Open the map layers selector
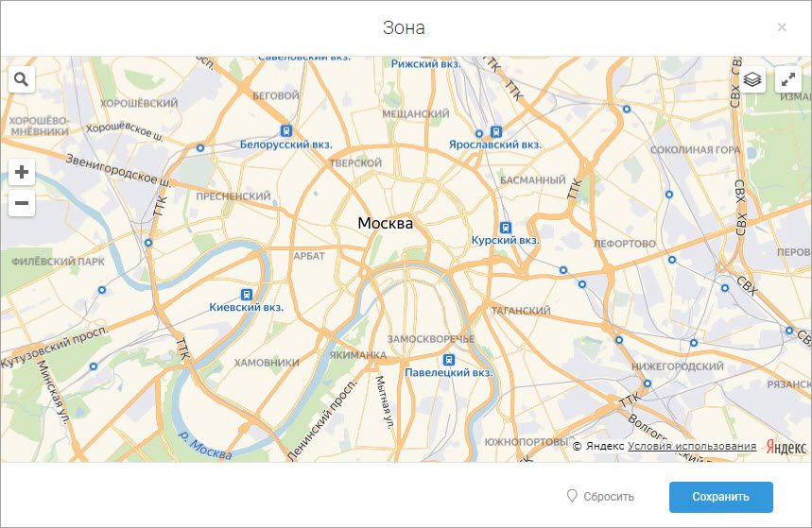 coord(752,79)
